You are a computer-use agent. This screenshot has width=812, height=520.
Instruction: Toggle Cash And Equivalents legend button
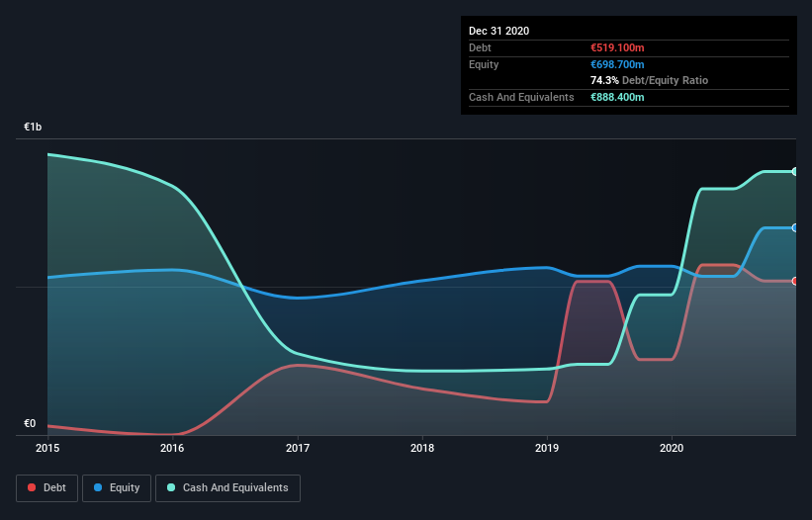227,488
